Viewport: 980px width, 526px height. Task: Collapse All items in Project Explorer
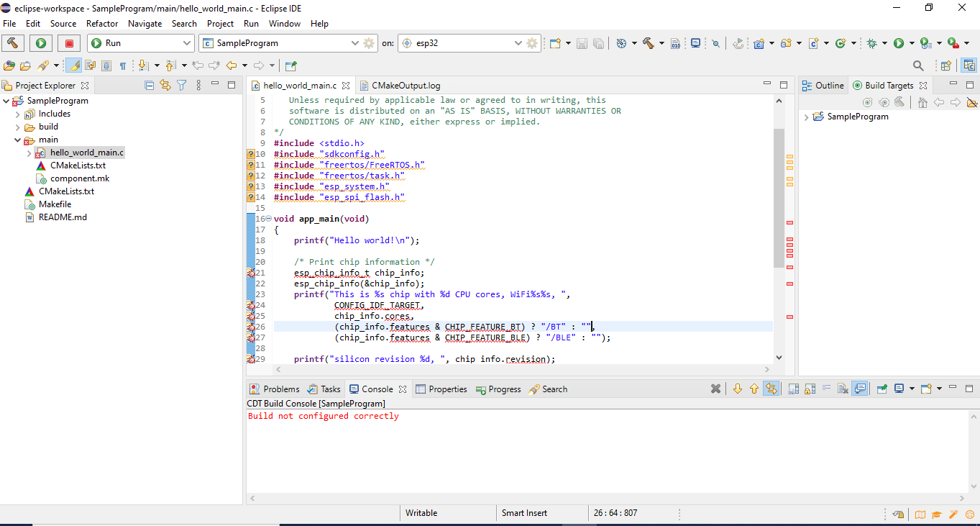149,85
